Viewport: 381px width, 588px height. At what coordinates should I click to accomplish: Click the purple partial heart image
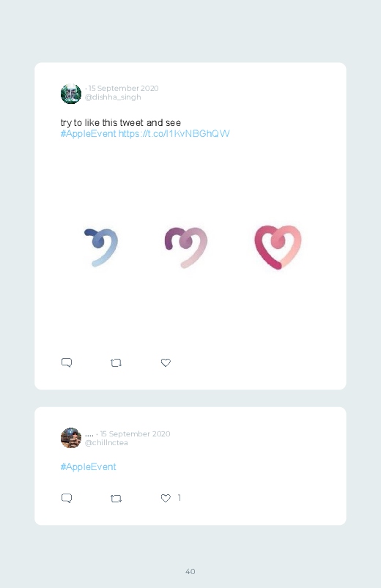(x=186, y=248)
